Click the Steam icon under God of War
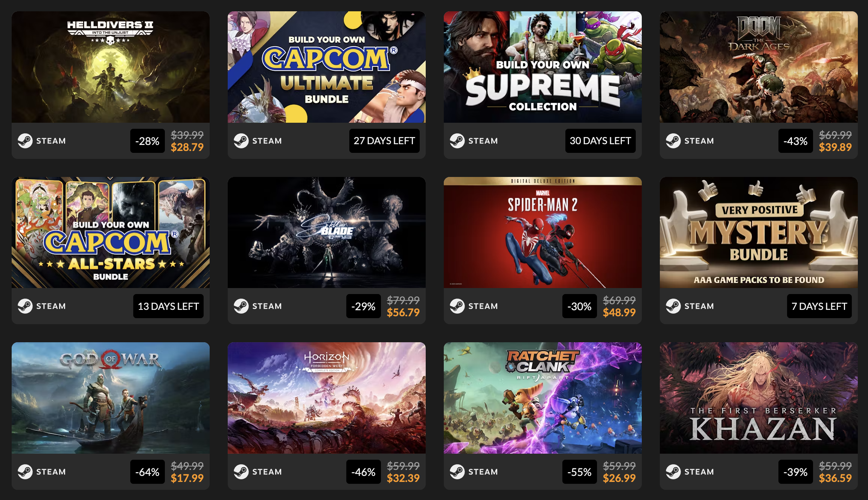Image resolution: width=868 pixels, height=500 pixels. (25, 472)
